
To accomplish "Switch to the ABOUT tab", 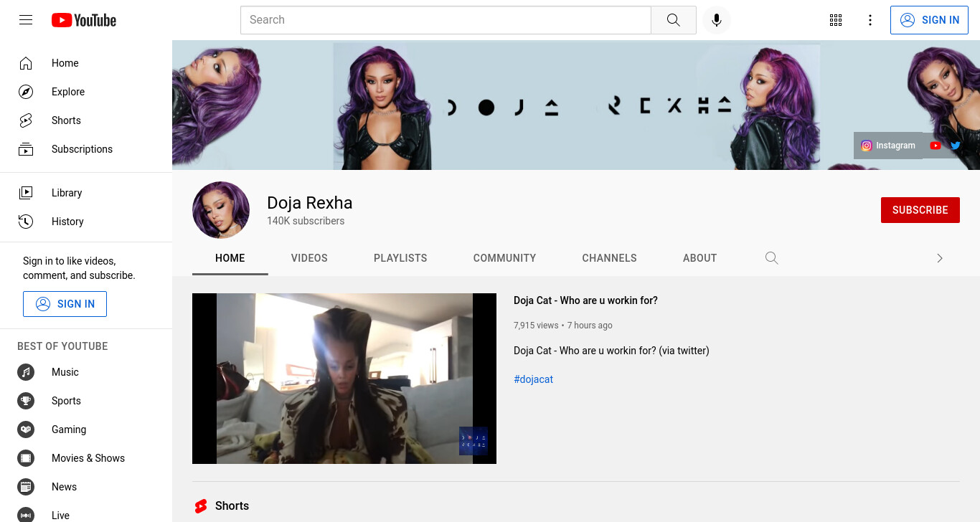I will pos(699,258).
